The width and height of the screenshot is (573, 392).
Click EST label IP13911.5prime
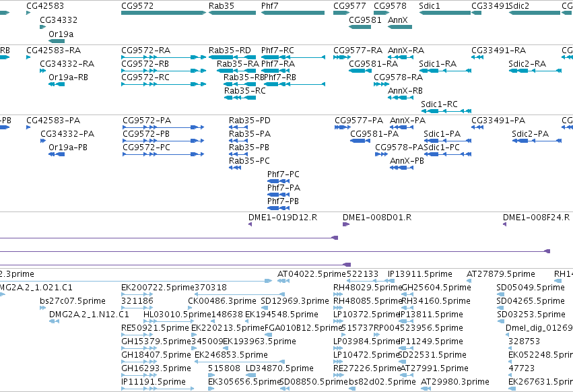pos(420,274)
